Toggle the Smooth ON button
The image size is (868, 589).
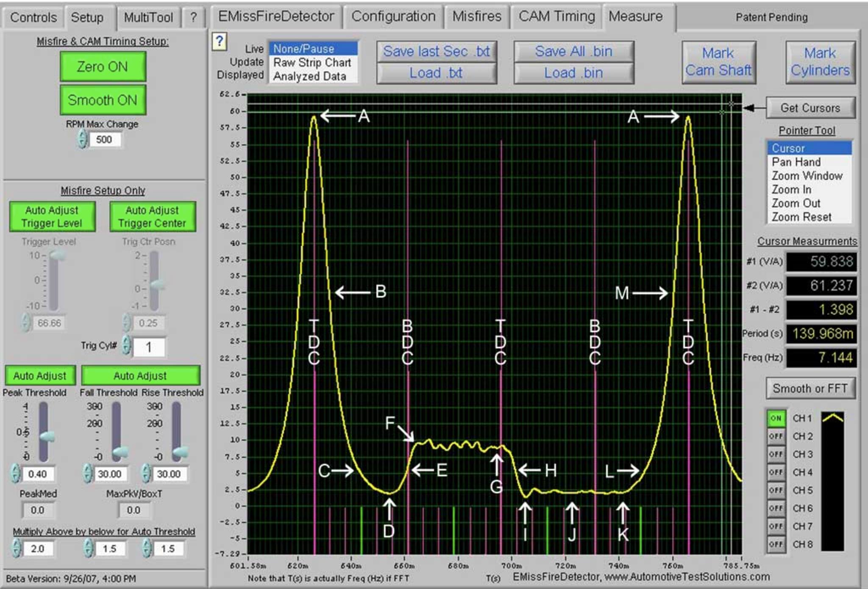(103, 100)
